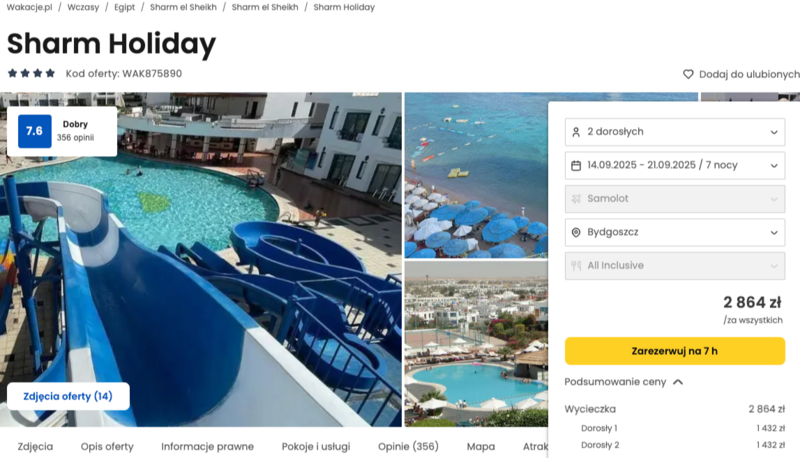Switch to the Opinie (356) tab
This screenshot has width=800, height=458.
click(x=408, y=447)
